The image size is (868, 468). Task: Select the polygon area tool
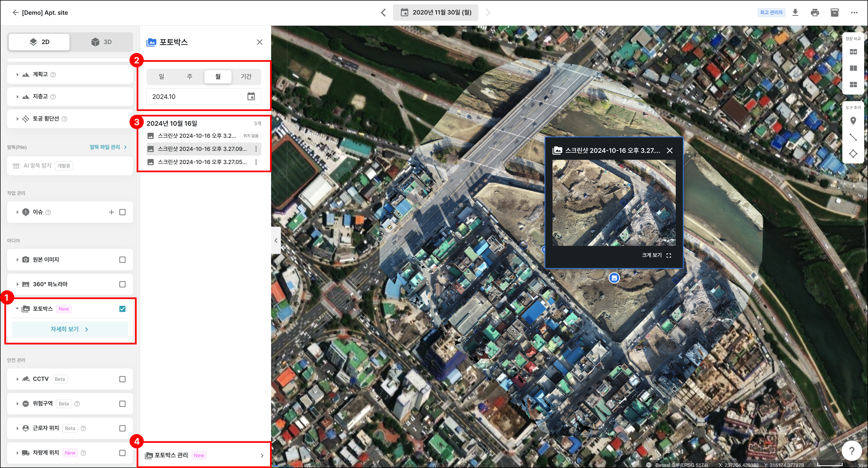click(853, 154)
